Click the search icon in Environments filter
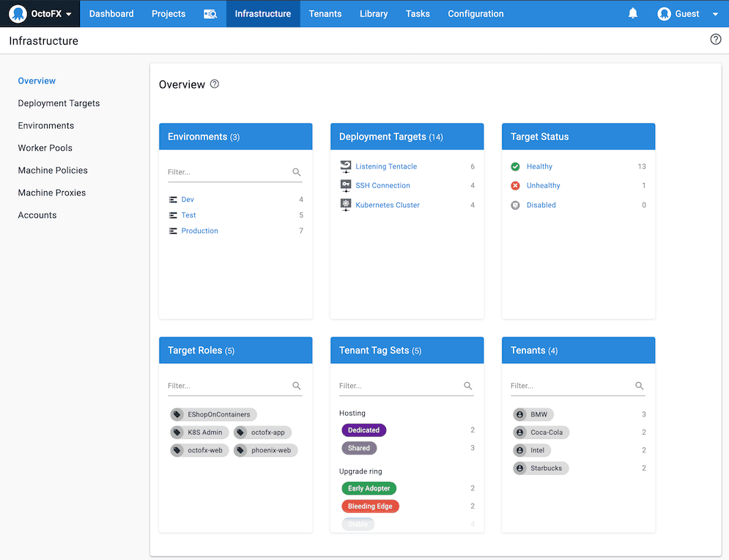Screen dimensions: 729x560 coord(297,172)
